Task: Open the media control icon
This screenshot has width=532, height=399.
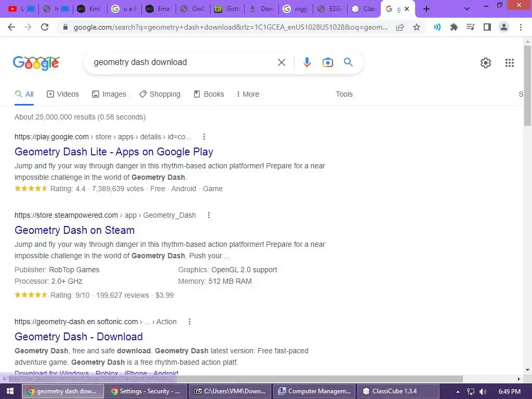Action: 470,27
